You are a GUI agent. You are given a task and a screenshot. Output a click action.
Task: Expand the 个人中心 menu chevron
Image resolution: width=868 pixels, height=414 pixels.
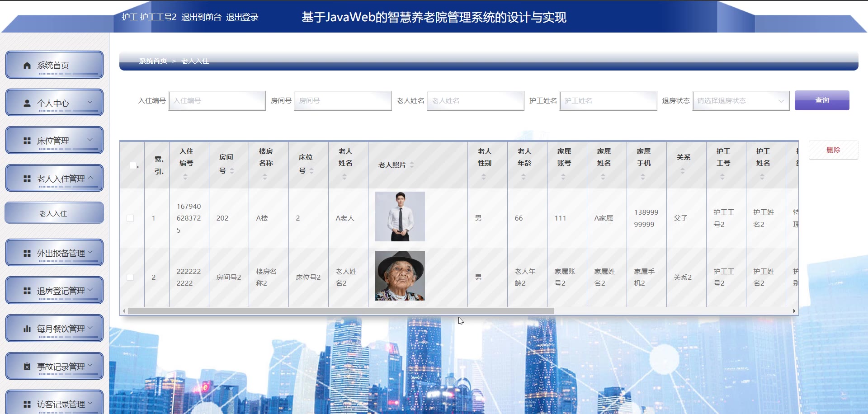coord(90,102)
